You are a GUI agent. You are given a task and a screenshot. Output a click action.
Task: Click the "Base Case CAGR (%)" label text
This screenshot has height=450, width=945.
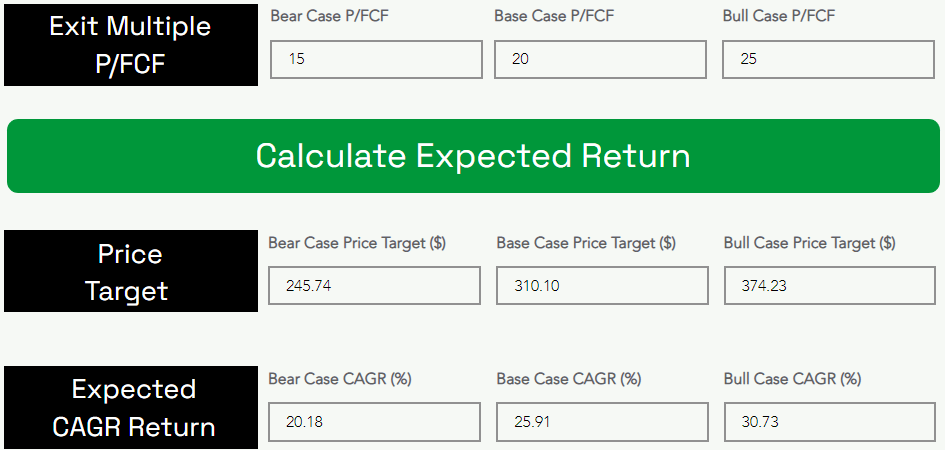[568, 379]
